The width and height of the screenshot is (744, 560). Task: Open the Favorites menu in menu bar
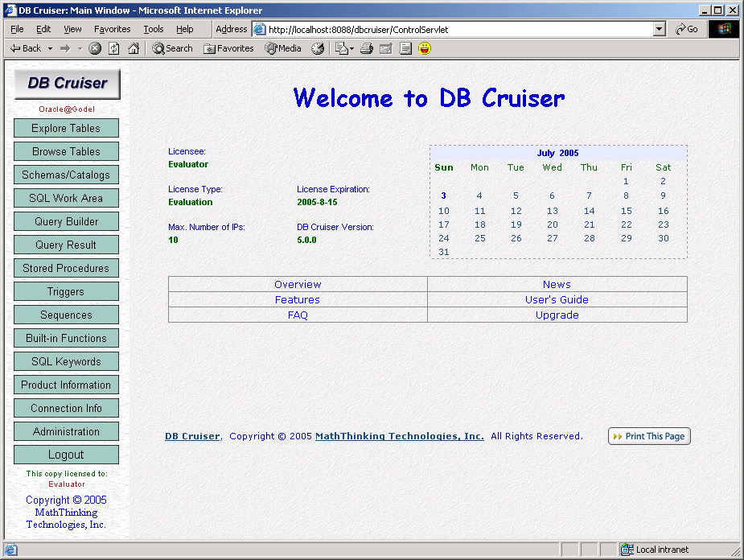tap(112, 29)
